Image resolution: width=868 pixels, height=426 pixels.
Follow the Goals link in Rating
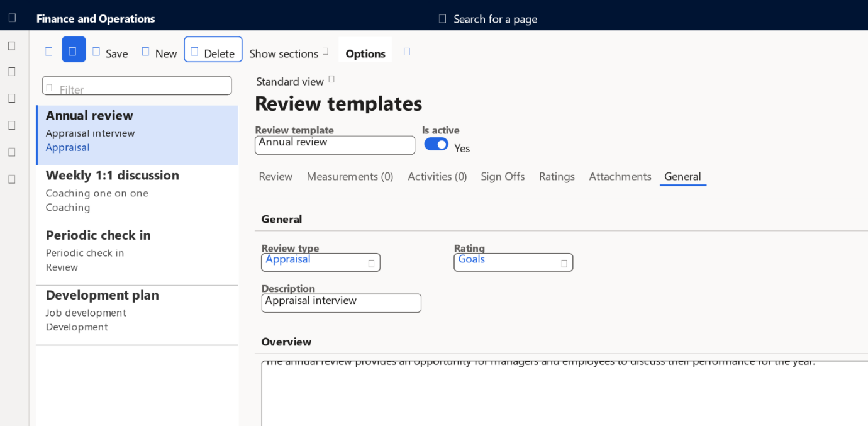tap(472, 259)
